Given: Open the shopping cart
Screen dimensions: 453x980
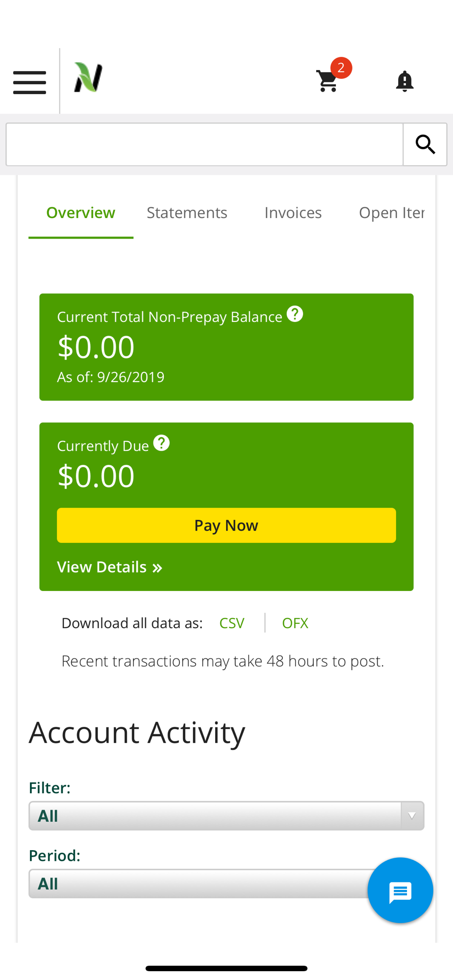Looking at the screenshot, I should click(328, 81).
